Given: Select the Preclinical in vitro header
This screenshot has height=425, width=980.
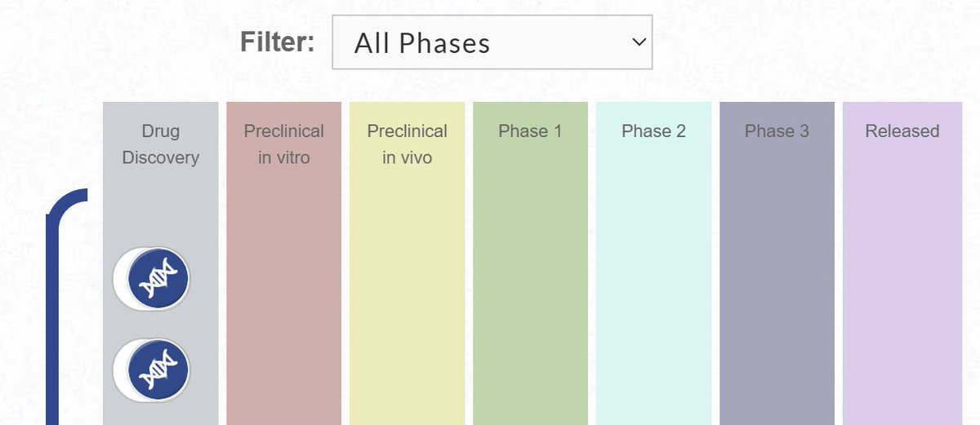Looking at the screenshot, I should 284,144.
